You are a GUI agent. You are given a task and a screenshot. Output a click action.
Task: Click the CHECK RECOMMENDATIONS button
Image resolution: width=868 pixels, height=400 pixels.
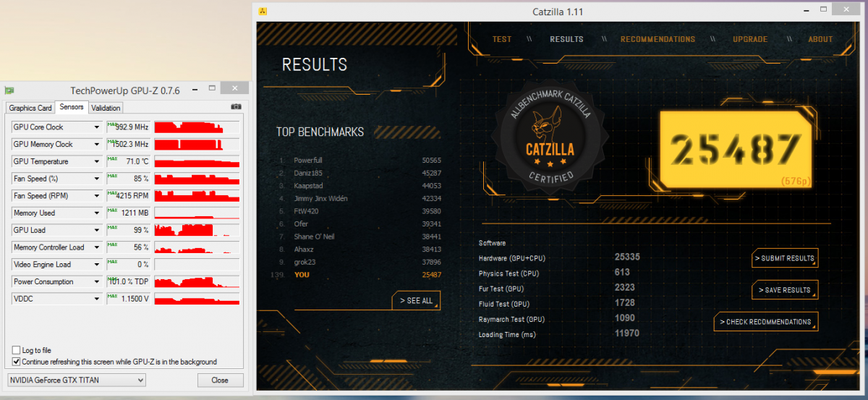point(766,322)
